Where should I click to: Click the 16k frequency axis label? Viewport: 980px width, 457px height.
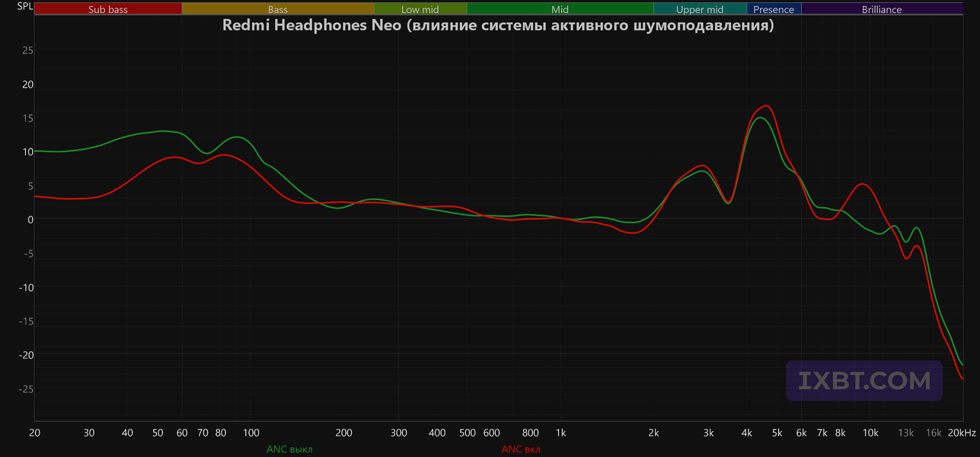(934, 433)
